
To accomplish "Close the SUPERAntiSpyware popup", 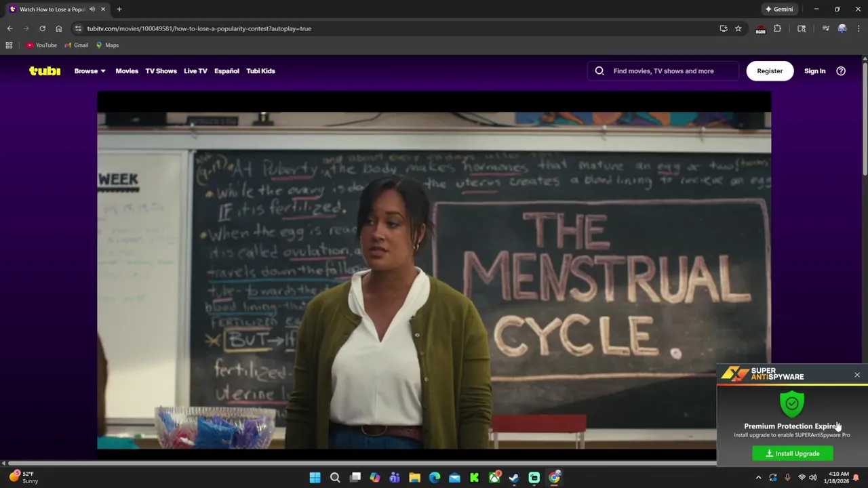I will (857, 375).
